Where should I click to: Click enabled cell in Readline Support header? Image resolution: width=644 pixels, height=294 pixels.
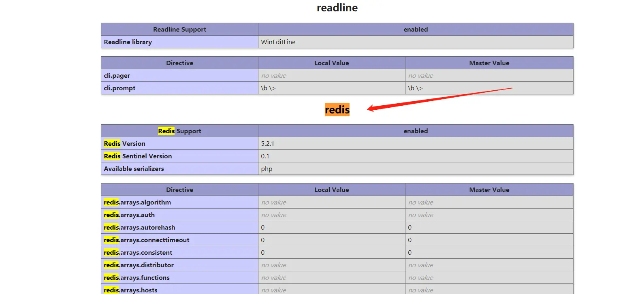(x=416, y=29)
